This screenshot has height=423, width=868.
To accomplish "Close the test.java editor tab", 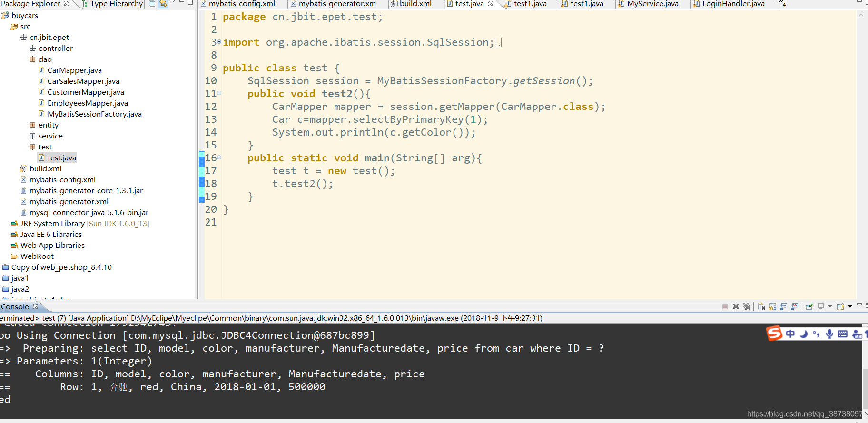I will [x=490, y=3].
